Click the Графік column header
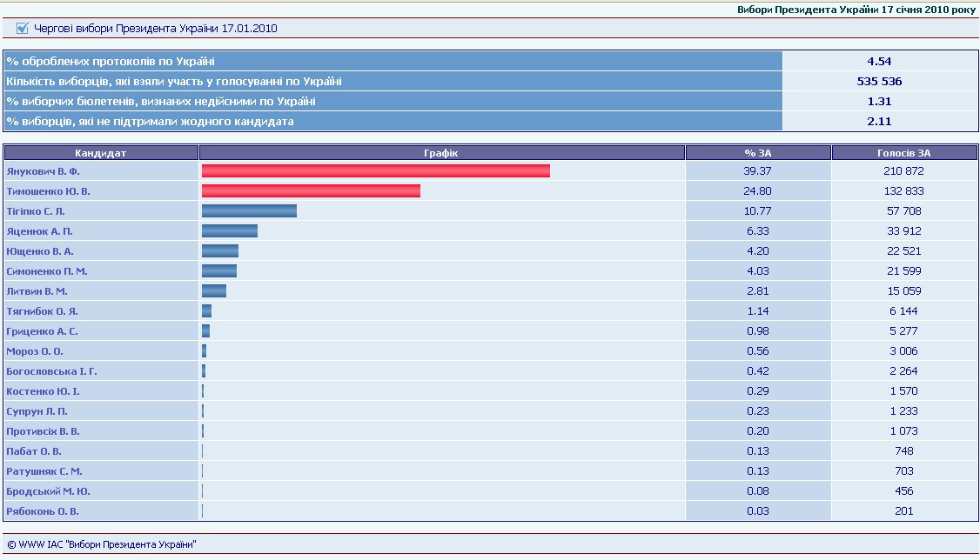The height and width of the screenshot is (560, 980). [442, 153]
